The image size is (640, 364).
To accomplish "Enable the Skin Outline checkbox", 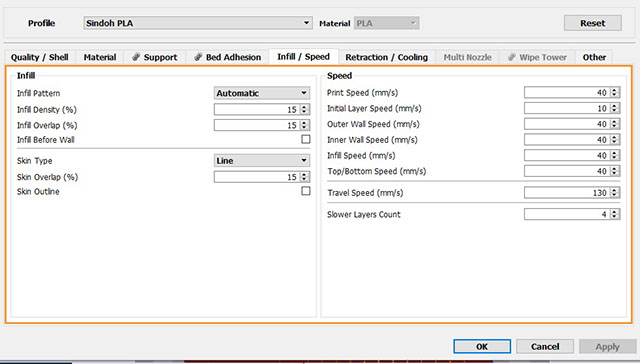I will point(305,191).
